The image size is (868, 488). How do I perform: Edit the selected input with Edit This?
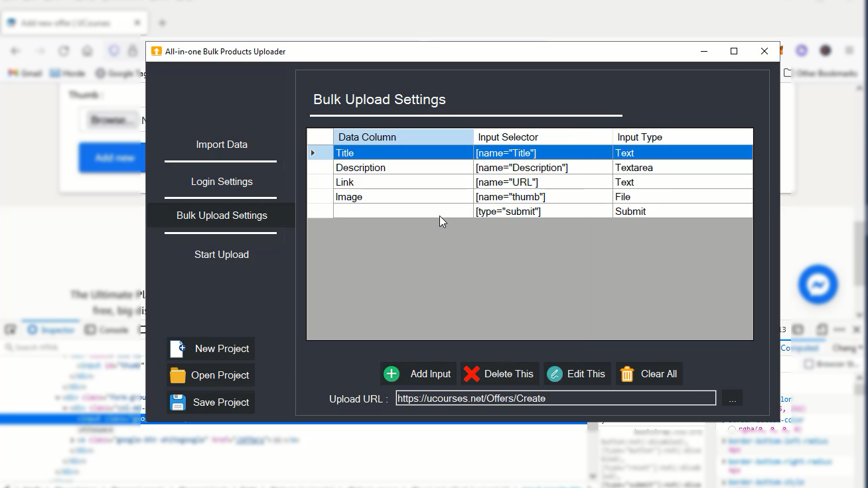[577, 374]
